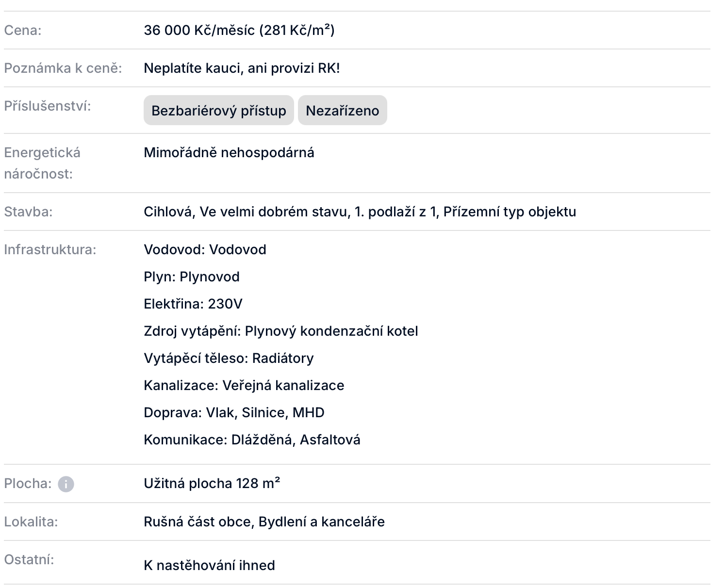
Task: Click the Užitná plocha 128 m² value
Action: click(x=212, y=484)
